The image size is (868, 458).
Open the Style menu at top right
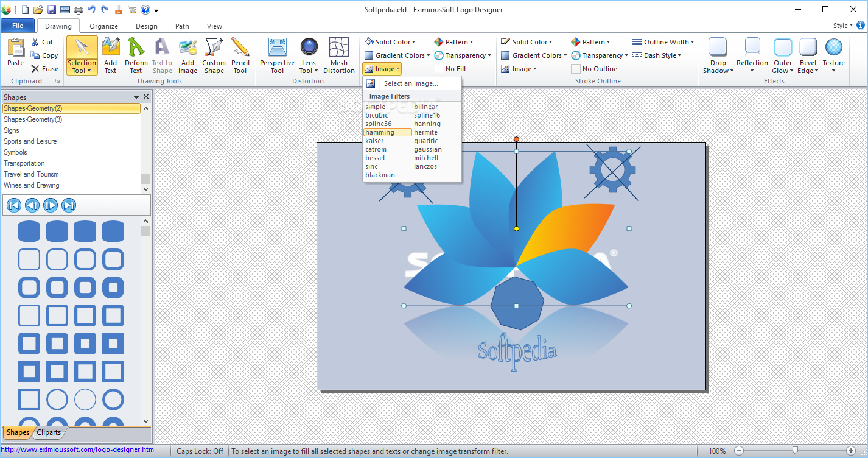click(x=842, y=26)
